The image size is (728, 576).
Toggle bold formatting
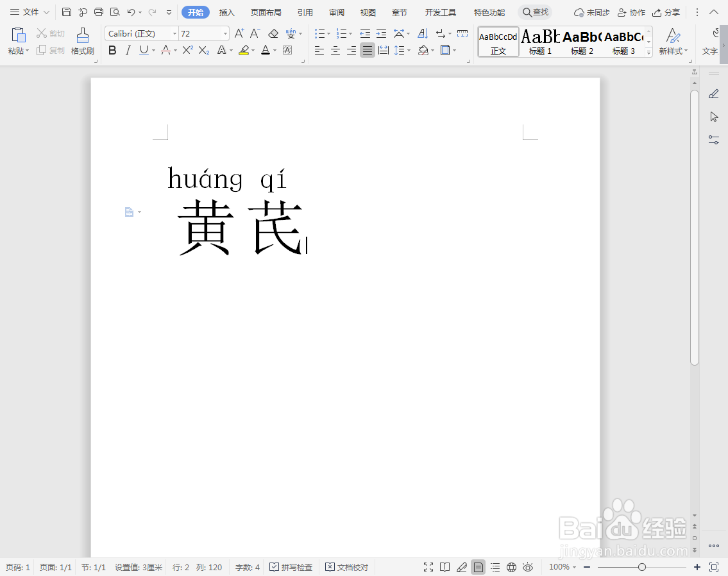point(112,50)
